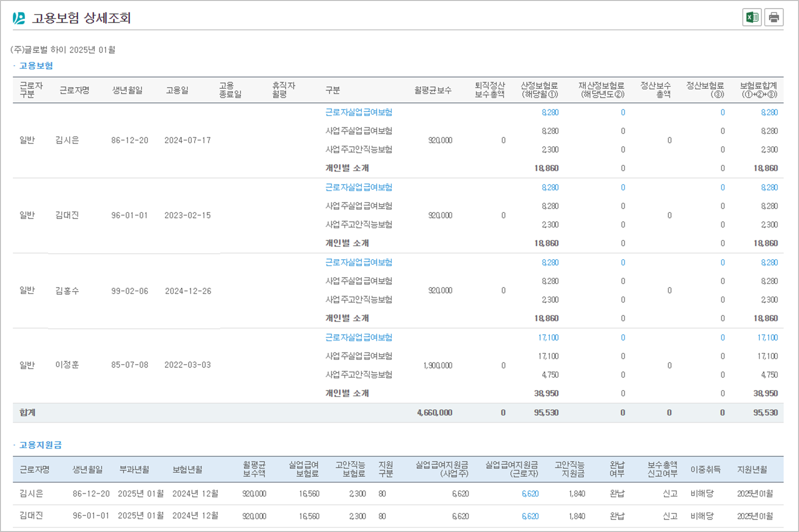This screenshot has height=532, width=799.
Task: Open 이정훈's 근로자실업급여보험 link
Action: pos(359,337)
